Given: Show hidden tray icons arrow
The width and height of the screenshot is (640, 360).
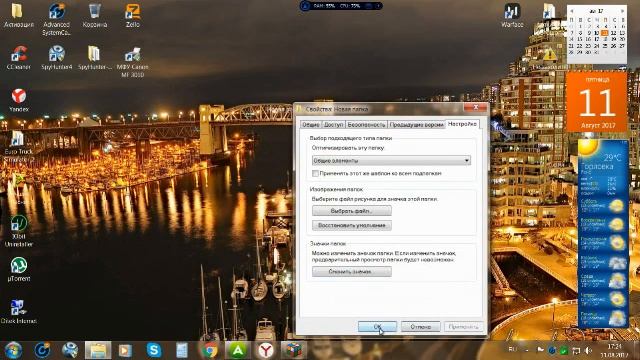Looking at the screenshot, I should (x=527, y=350).
